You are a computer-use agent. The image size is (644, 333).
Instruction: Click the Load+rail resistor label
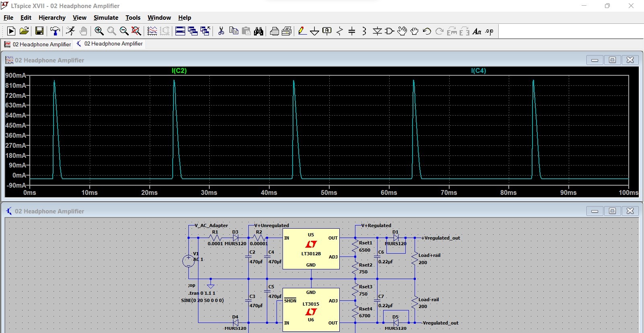429,255
